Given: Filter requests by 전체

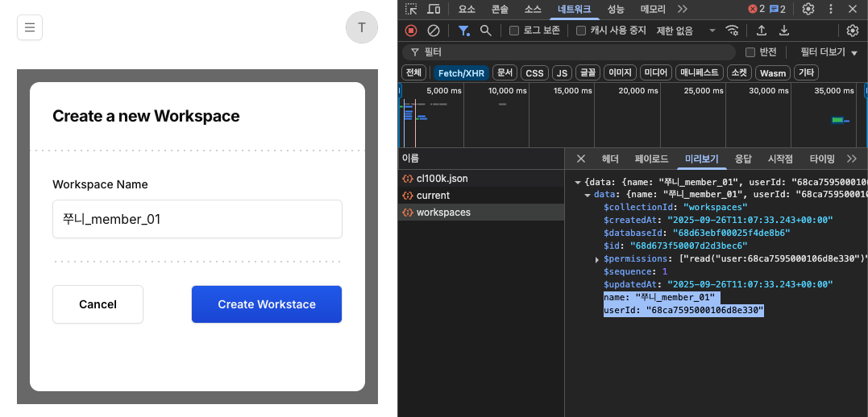Looking at the screenshot, I should 413,72.
